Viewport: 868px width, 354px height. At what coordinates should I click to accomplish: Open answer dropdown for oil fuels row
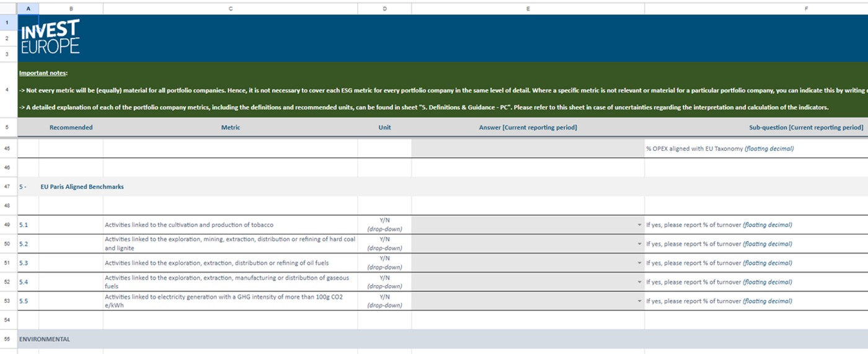pyautogui.click(x=639, y=263)
